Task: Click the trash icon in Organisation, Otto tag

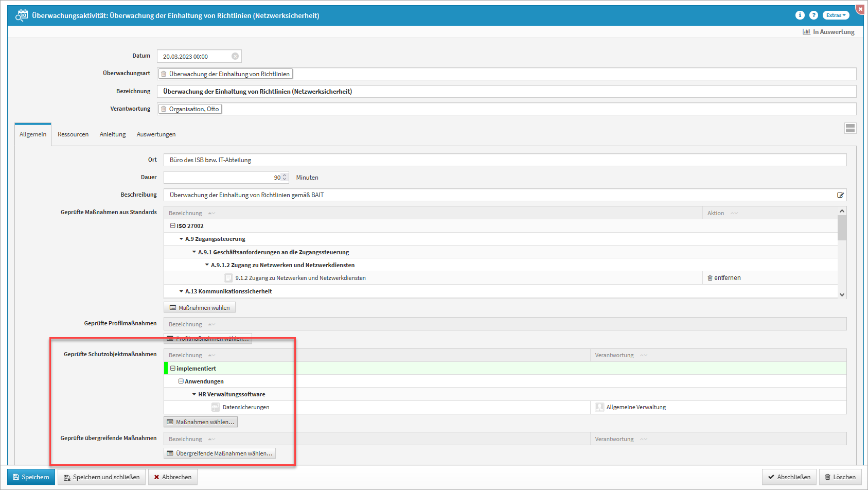Action: click(x=164, y=109)
